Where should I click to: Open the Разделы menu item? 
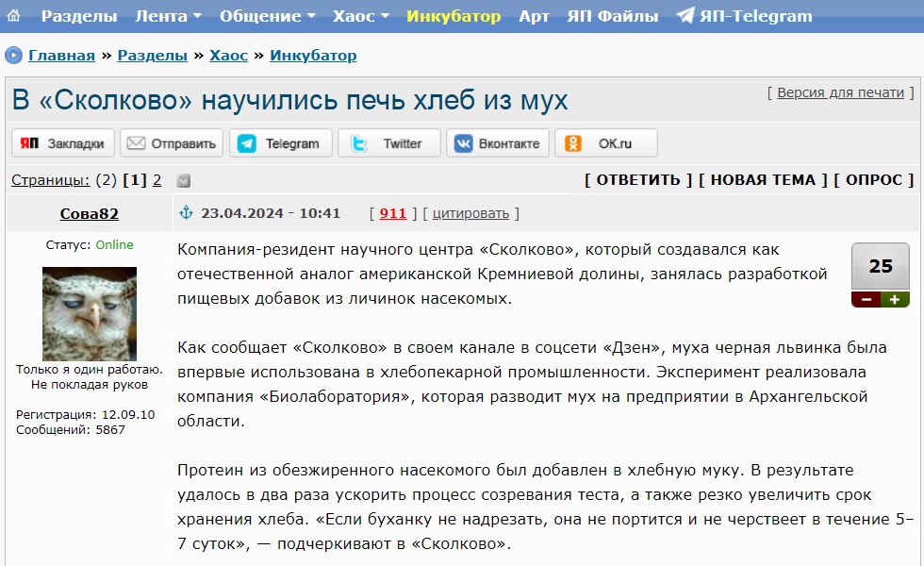coord(79,16)
